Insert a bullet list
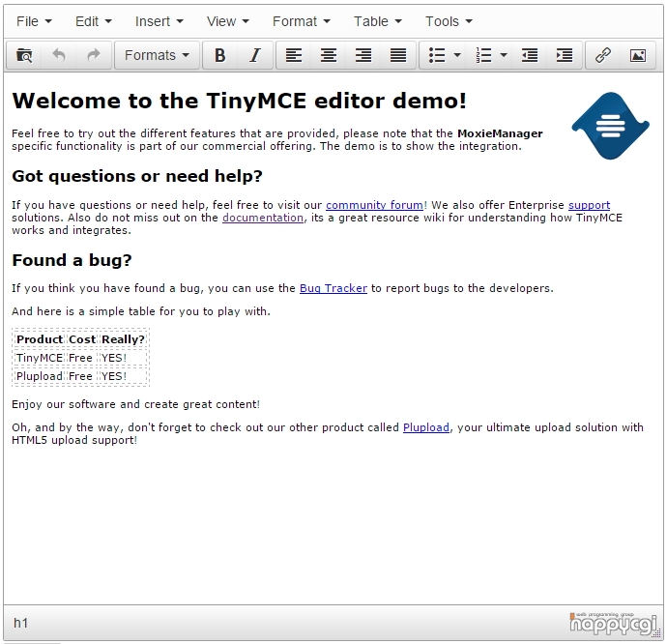This screenshot has height=644, width=667. 437,55
